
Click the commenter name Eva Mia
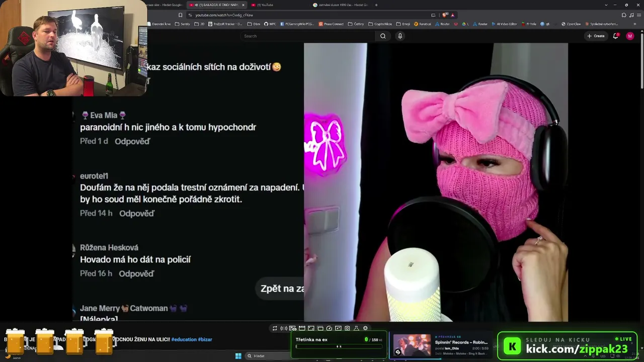click(x=104, y=115)
